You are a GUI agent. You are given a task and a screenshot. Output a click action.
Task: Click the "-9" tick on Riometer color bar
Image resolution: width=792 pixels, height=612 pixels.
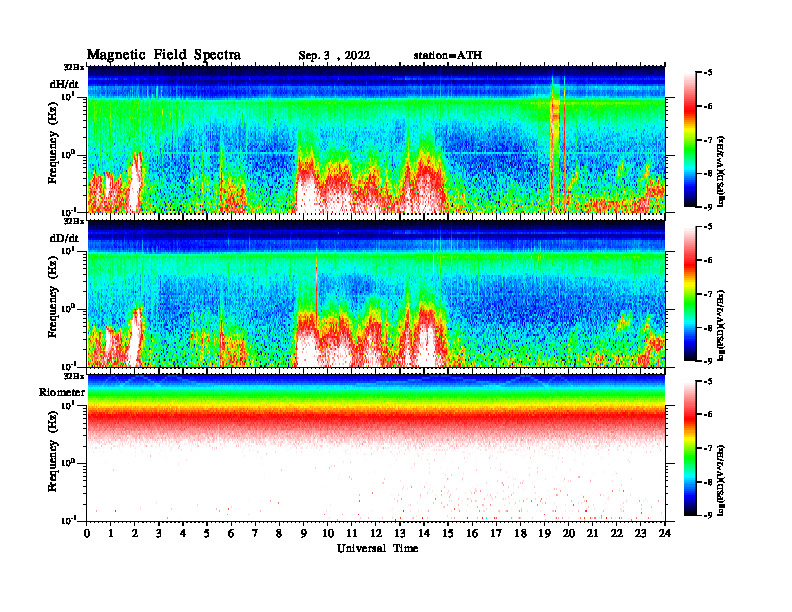tap(708, 515)
